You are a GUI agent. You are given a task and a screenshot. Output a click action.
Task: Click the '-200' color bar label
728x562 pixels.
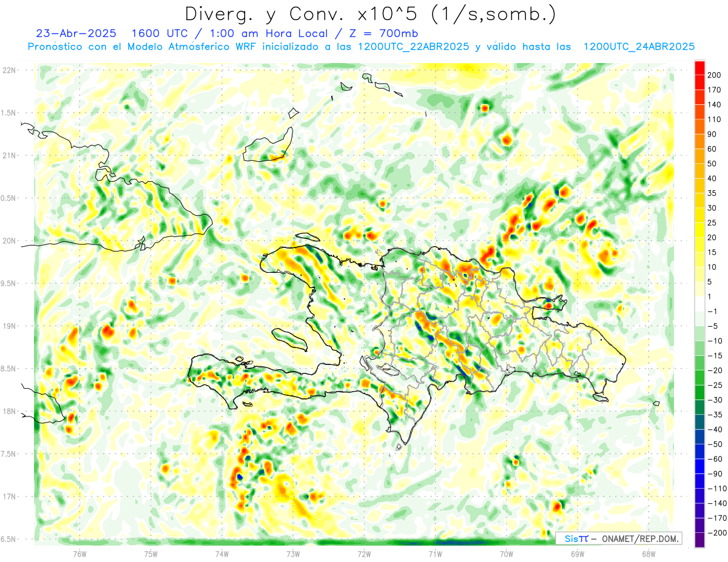(x=718, y=532)
